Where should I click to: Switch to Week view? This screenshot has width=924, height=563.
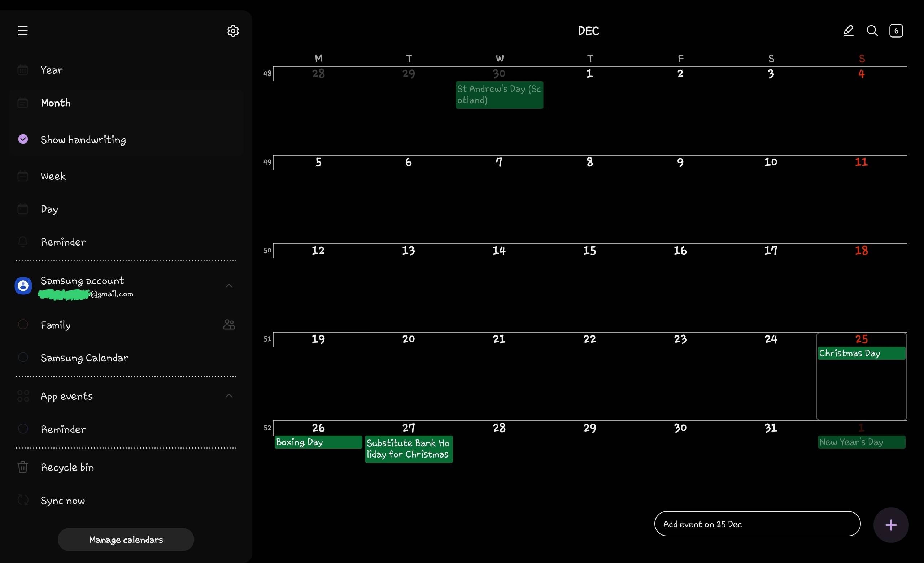coord(53,176)
